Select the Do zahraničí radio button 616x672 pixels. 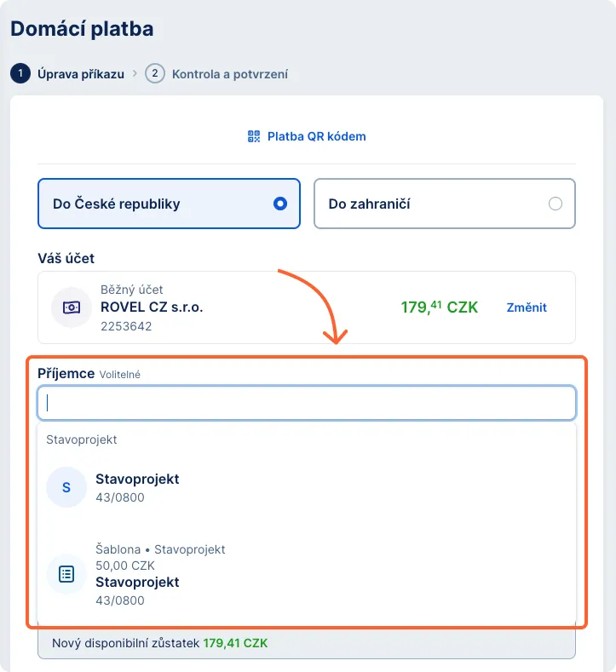(556, 204)
